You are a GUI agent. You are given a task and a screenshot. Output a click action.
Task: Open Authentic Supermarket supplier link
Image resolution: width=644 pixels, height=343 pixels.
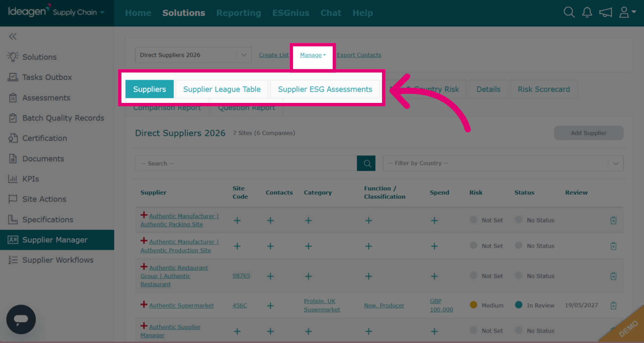181,305
